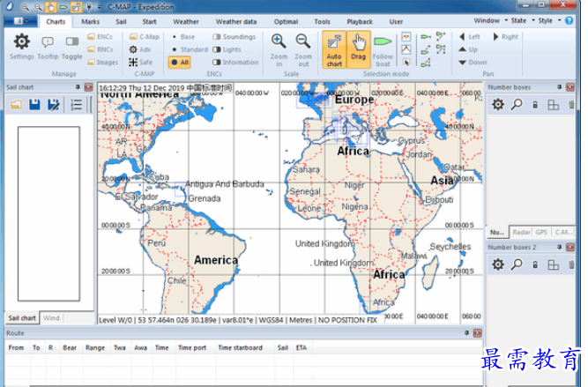Click quick access plug connection icon
588x387 pixels.
[89, 7]
